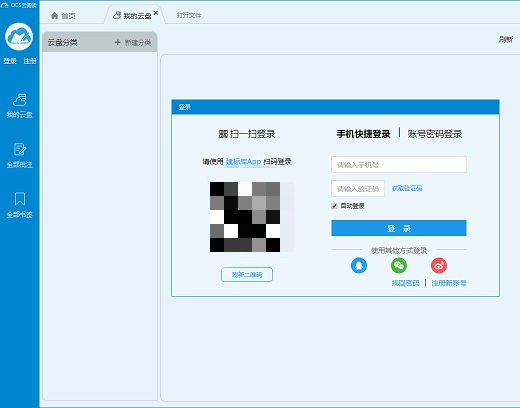
Task: Open 全部书签 in the left sidebar
Action: pyautogui.click(x=20, y=205)
